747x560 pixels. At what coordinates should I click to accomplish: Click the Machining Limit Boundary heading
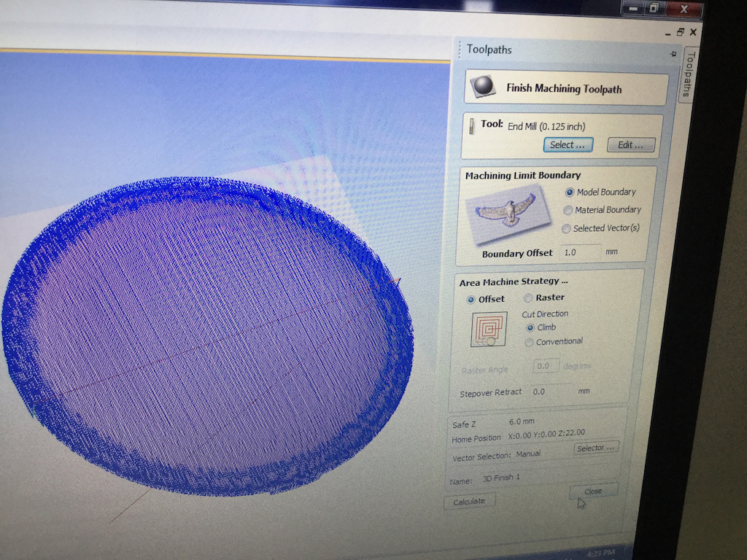pyautogui.click(x=523, y=175)
